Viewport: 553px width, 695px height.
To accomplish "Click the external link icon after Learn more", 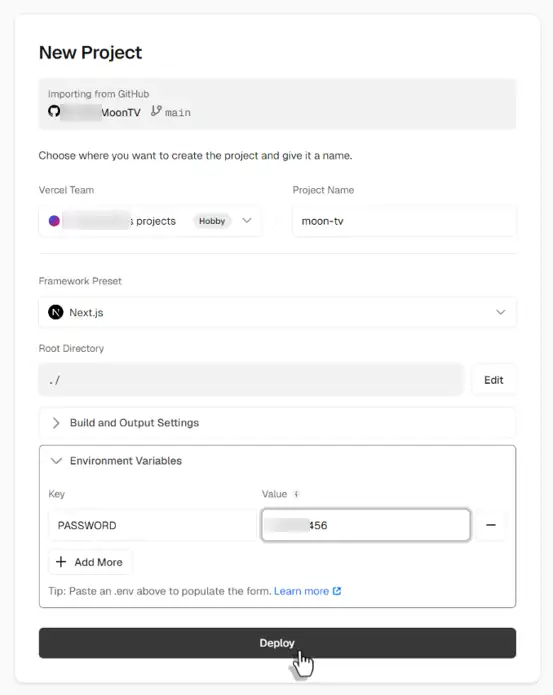I will coord(337,591).
